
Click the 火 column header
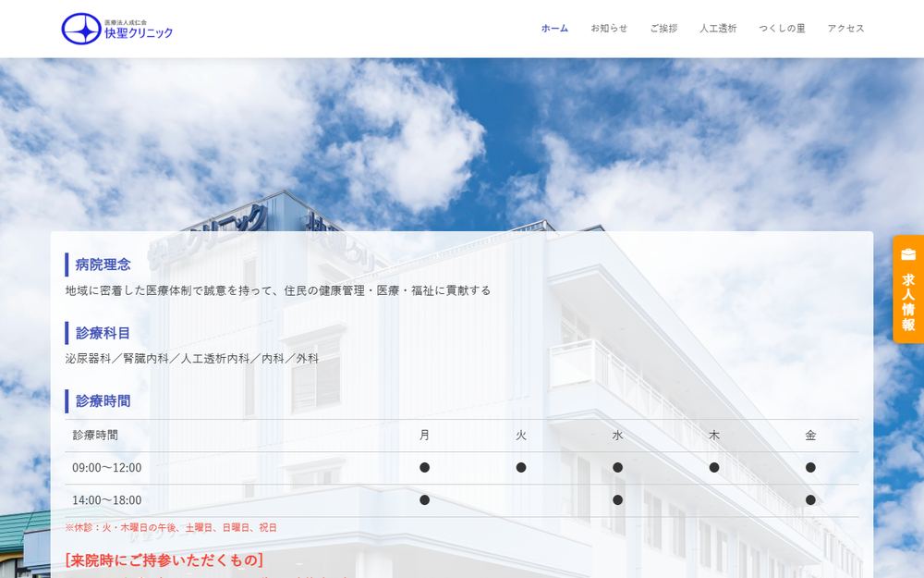tap(521, 436)
